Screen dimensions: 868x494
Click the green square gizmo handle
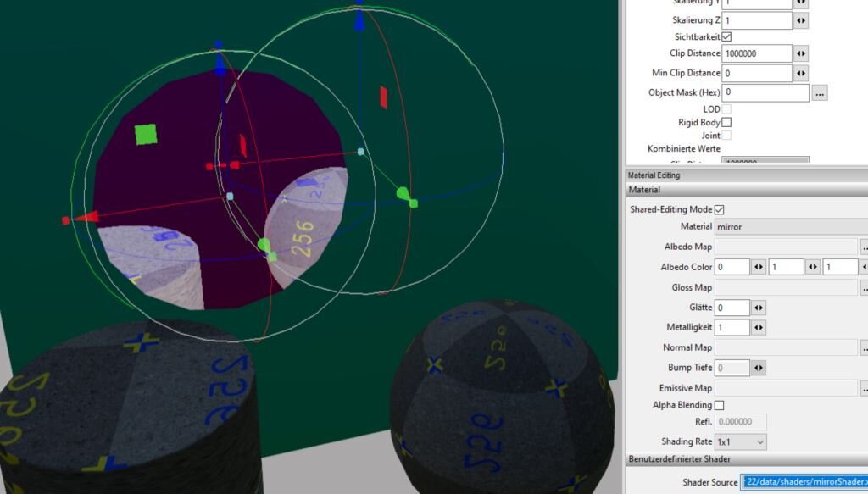point(146,134)
